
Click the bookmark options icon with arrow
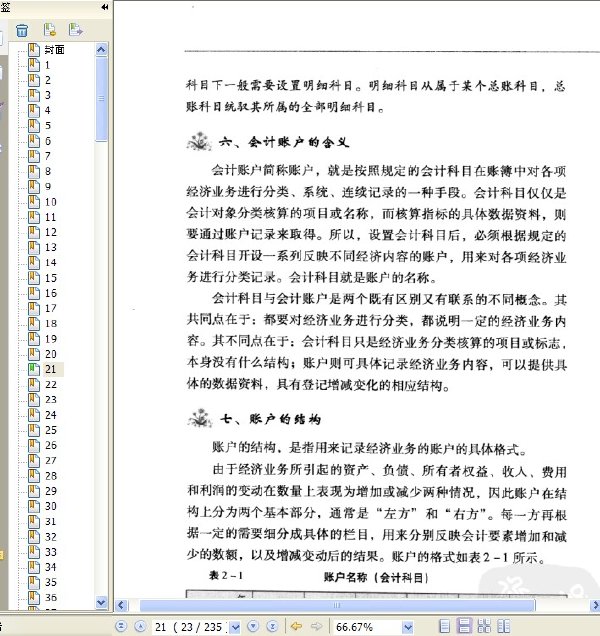click(x=75, y=30)
